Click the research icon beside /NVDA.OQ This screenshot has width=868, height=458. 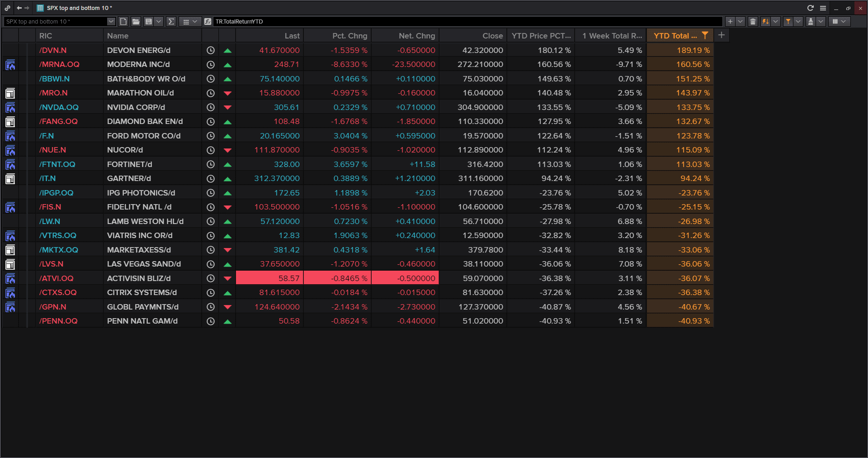coord(10,107)
